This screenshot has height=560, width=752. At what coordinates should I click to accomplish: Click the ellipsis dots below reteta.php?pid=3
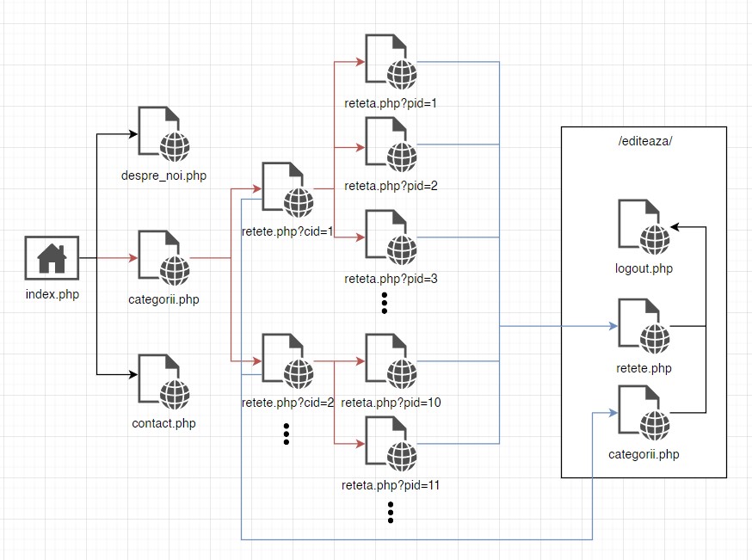pos(385,302)
